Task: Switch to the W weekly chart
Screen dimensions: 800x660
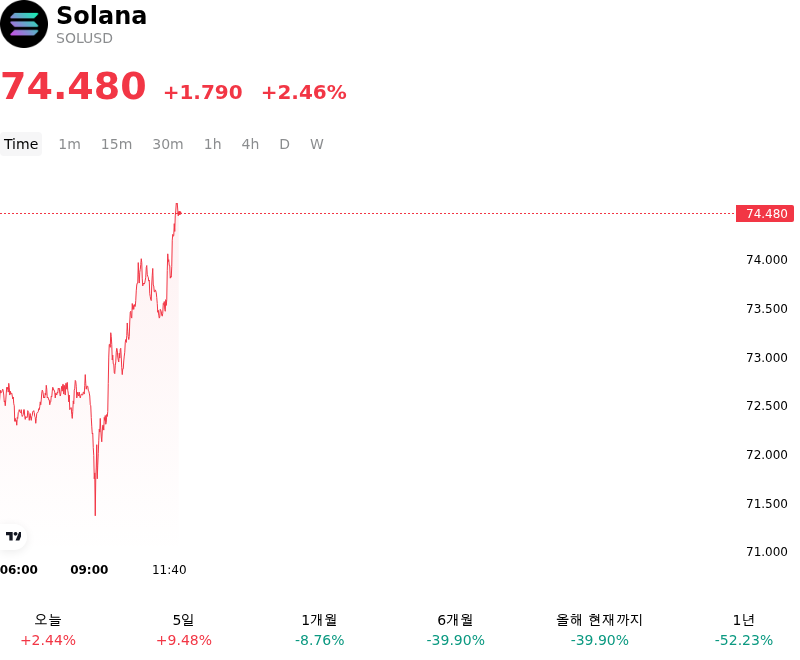Action: pyautogui.click(x=317, y=144)
